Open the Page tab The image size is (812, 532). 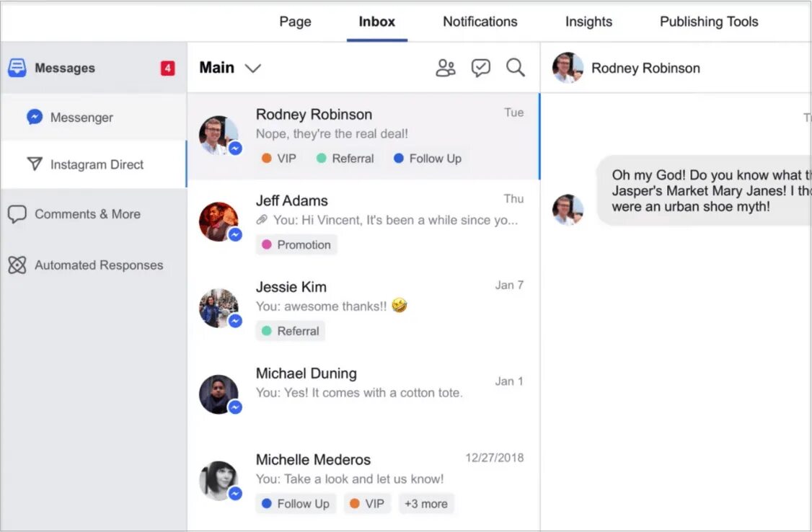[295, 22]
